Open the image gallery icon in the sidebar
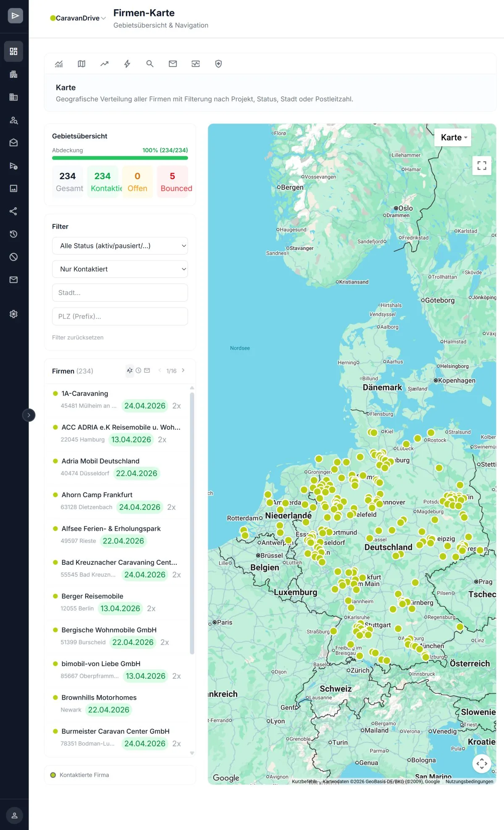504x830 pixels. (14, 188)
